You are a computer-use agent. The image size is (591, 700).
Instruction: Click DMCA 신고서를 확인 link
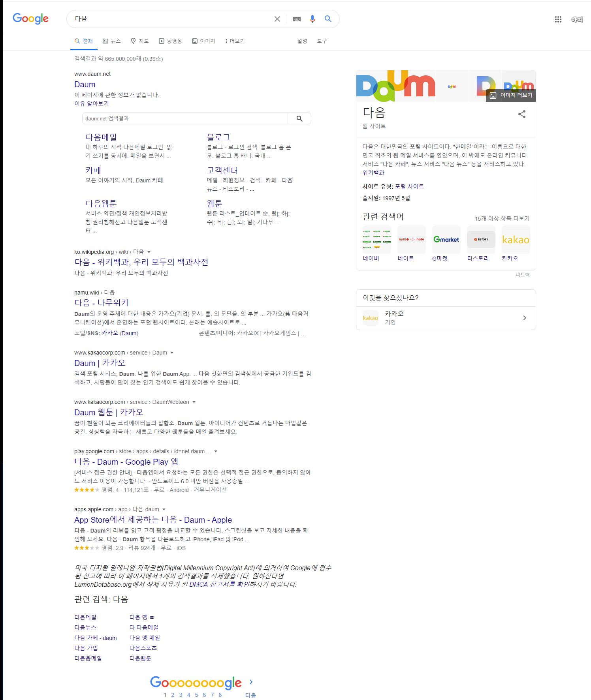tap(219, 584)
